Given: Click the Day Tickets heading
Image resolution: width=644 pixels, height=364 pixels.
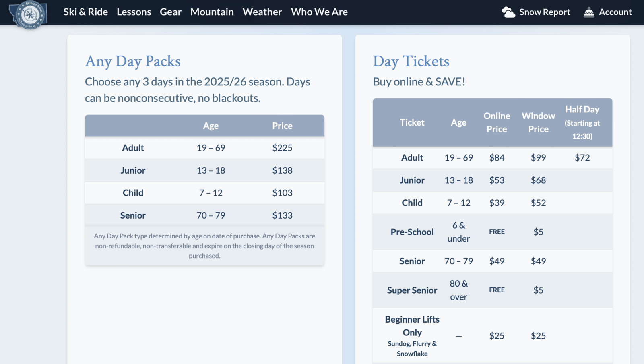Looking at the screenshot, I should click(x=411, y=61).
